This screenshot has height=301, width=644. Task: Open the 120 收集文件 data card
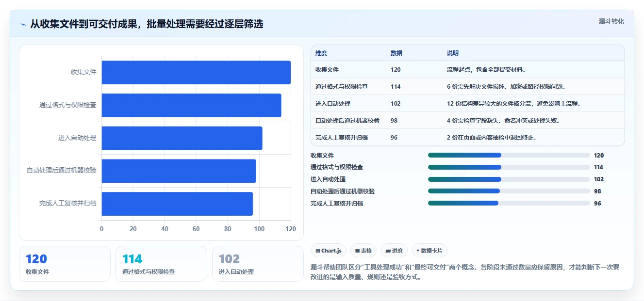pyautogui.click(x=65, y=264)
